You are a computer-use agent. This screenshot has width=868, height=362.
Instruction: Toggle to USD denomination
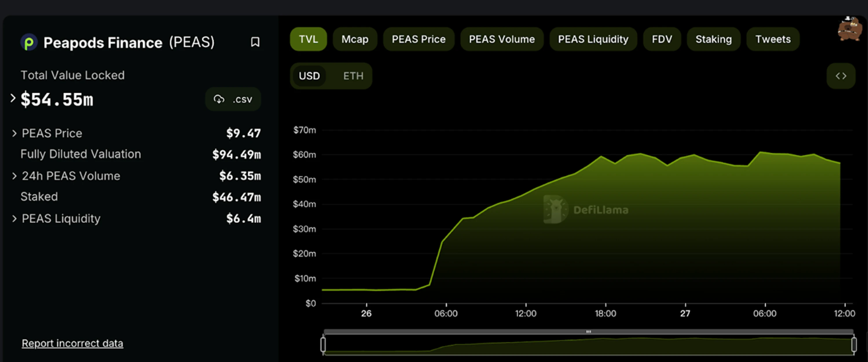309,76
